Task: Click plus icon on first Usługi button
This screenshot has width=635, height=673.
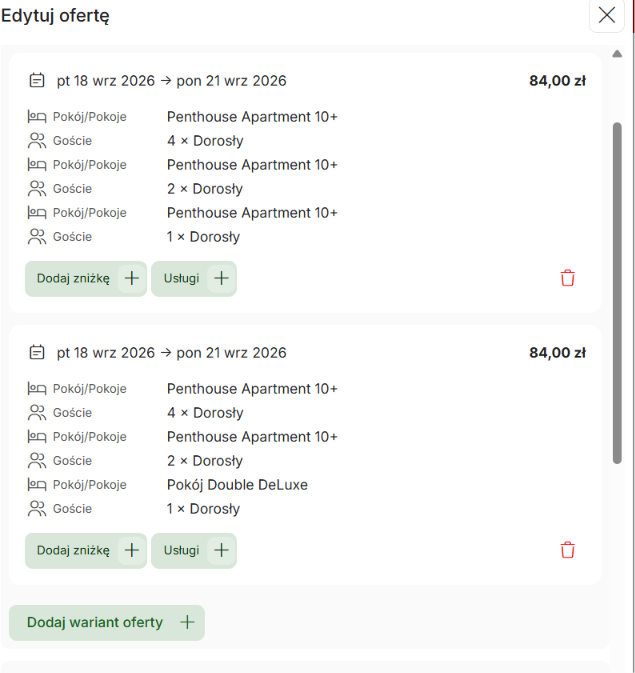Action: (x=222, y=278)
